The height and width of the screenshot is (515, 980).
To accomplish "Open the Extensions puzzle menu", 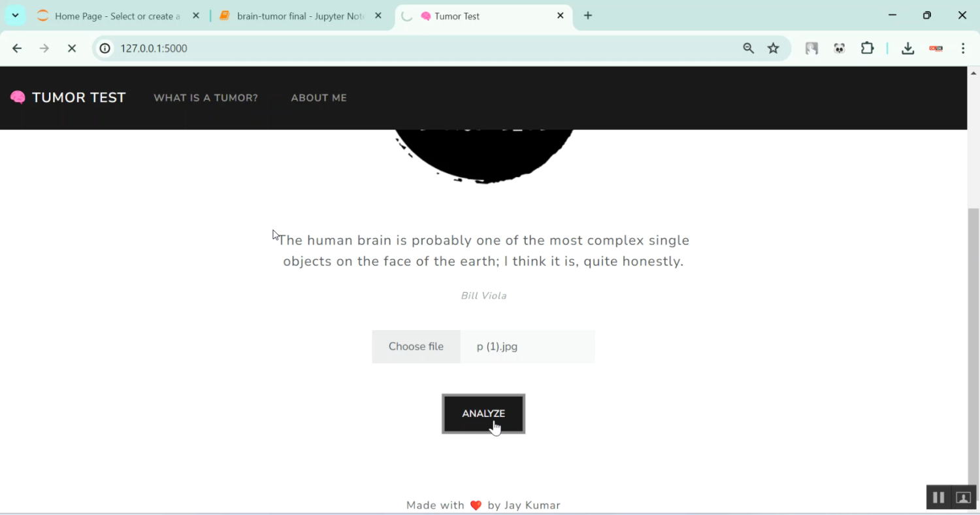I will pyautogui.click(x=868, y=48).
